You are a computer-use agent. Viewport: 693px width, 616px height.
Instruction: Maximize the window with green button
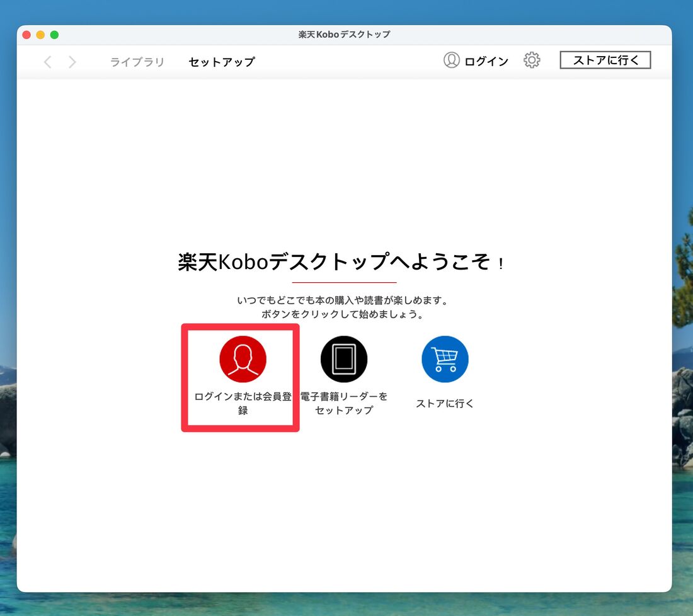click(54, 35)
